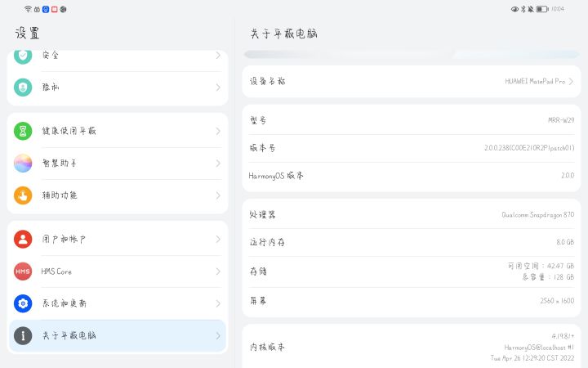This screenshot has width=588, height=368.
Task: Select 健康使用平板 in settings list
Action: click(118, 131)
